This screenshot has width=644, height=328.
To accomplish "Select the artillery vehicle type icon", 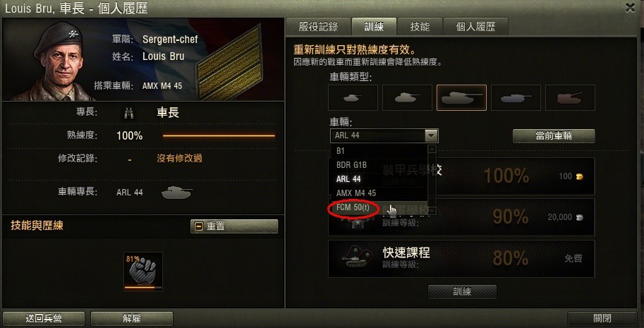I will click(570, 98).
